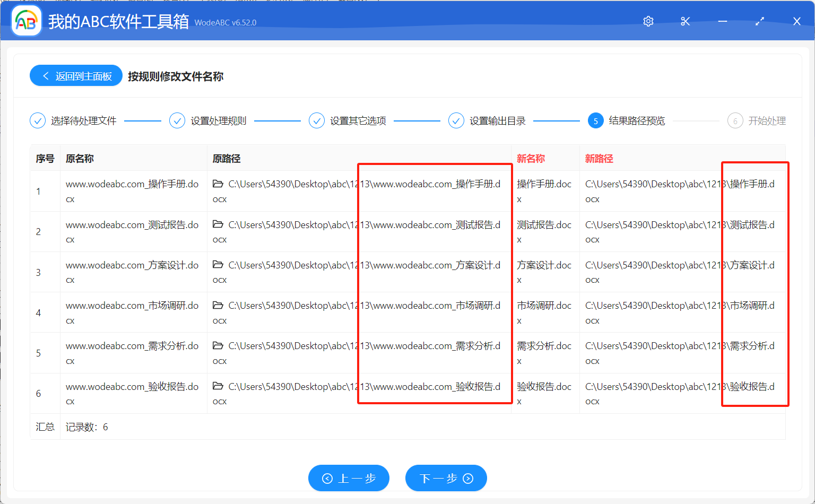Click the scissors screenshot icon in title bar
This screenshot has height=504, width=815.
pyautogui.click(x=685, y=21)
